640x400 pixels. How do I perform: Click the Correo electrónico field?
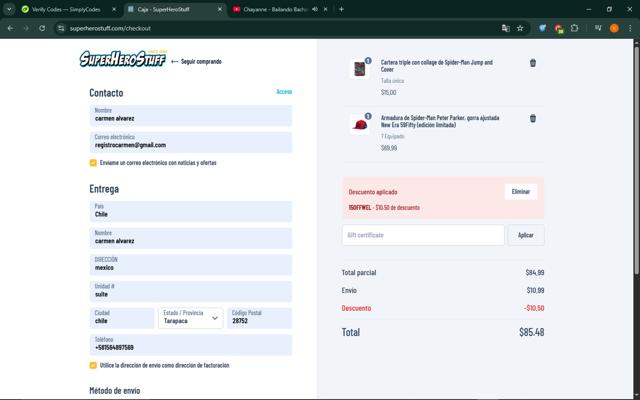(191, 142)
